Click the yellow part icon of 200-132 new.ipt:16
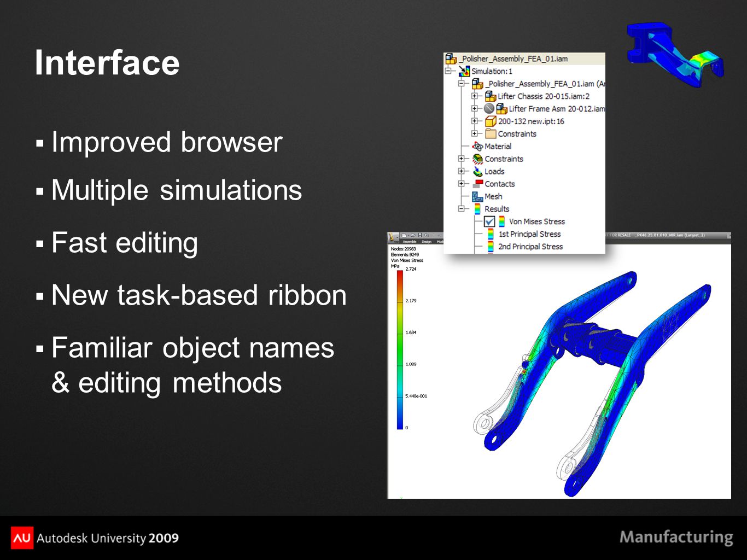This screenshot has height=560, width=747. click(491, 121)
